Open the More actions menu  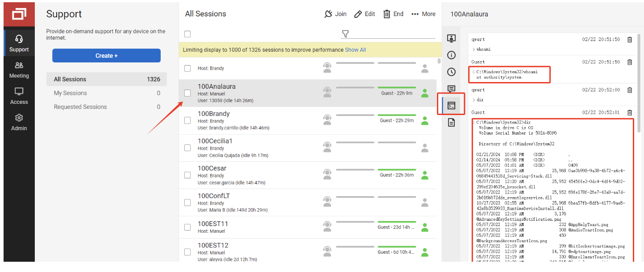click(423, 14)
